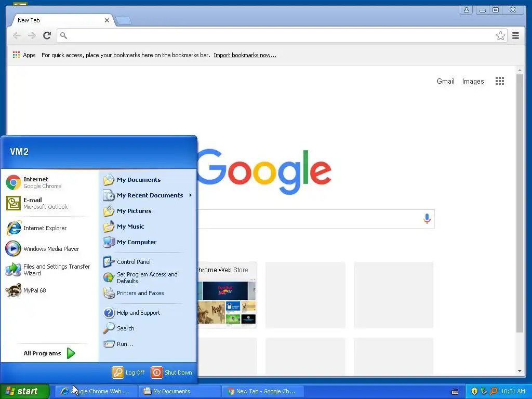532x399 pixels.
Task: Open the Search magnifier entry
Action: tap(148, 328)
